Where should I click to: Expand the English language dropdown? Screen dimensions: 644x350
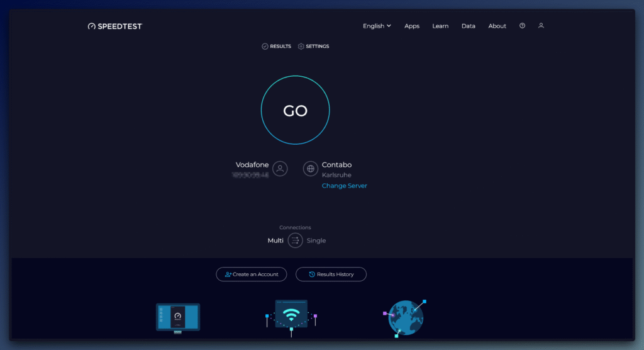point(377,26)
